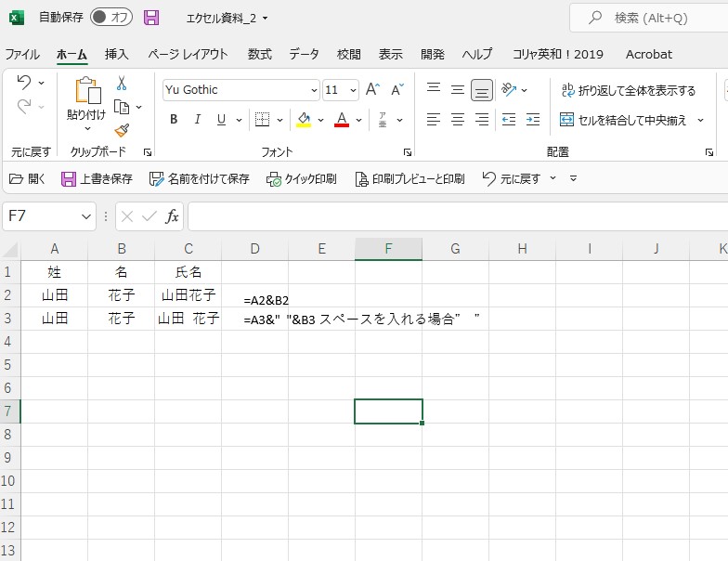Click クイック印刷 button
This screenshot has height=561, width=728.
point(301,178)
